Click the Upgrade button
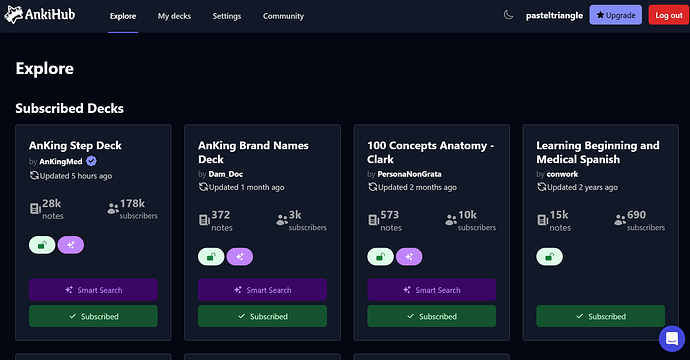The image size is (690, 360). pos(616,15)
